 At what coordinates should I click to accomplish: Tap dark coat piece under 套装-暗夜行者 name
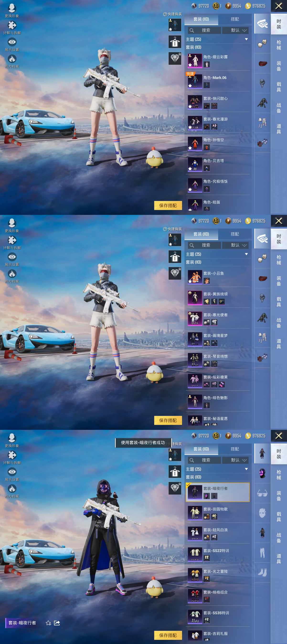[x=214, y=496]
